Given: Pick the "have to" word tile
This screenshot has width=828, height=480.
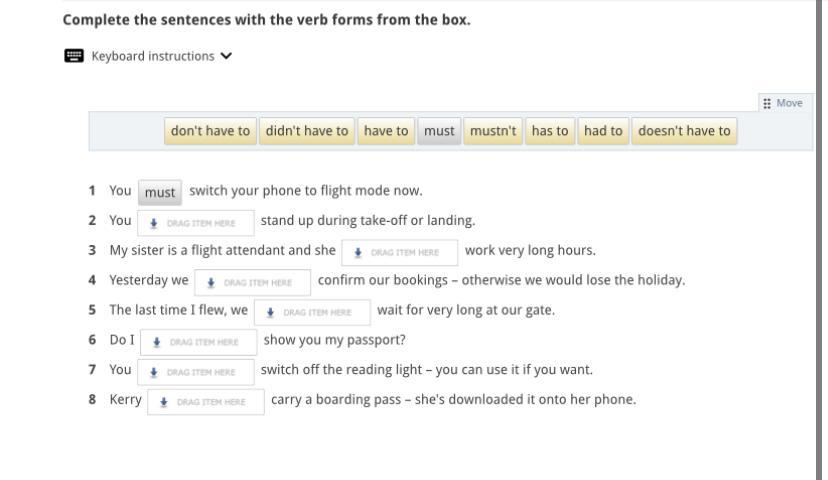Looking at the screenshot, I should coord(386,131).
